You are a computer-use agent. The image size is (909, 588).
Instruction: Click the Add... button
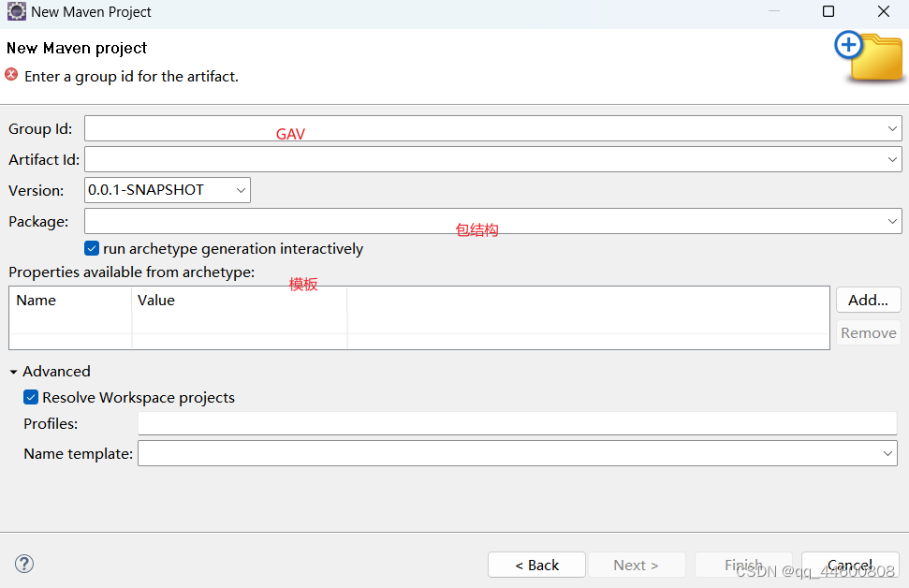[868, 301]
